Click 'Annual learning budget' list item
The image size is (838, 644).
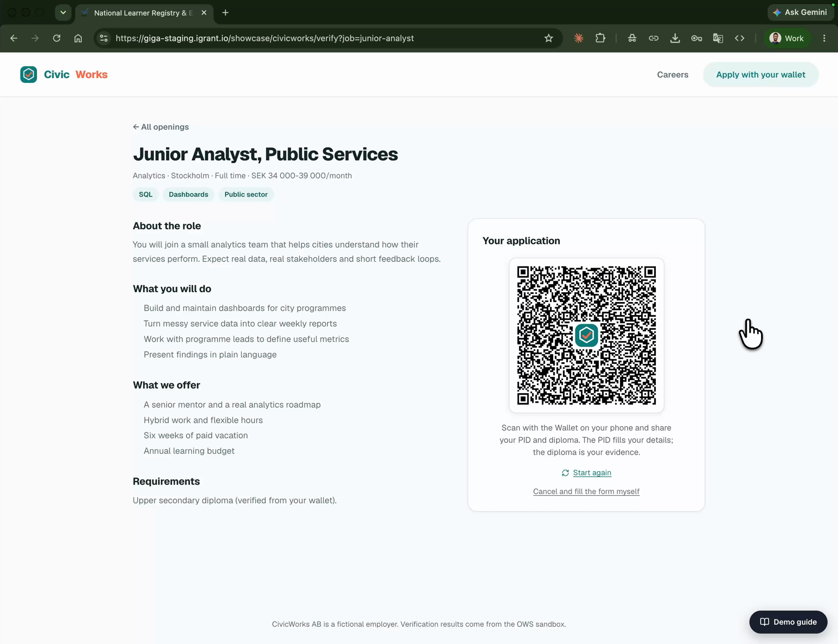click(x=189, y=451)
